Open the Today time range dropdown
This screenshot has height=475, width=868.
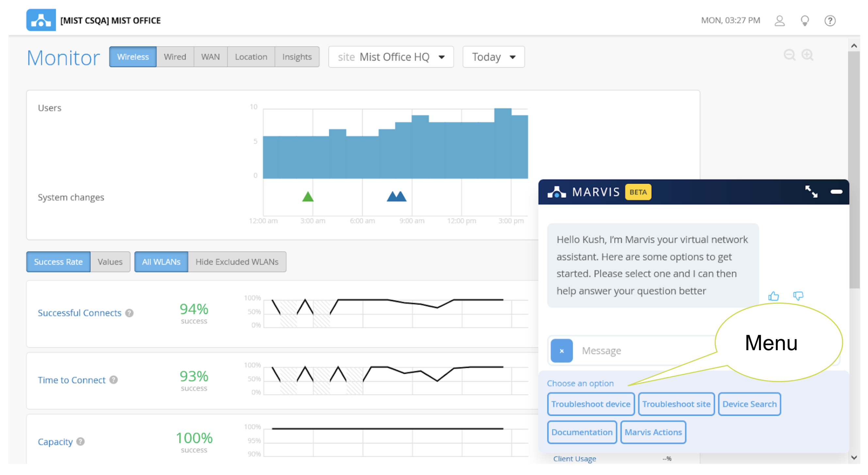click(x=493, y=57)
